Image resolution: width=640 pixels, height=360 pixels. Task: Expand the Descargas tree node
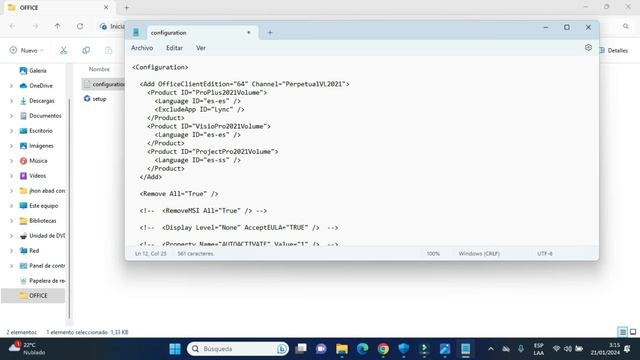click(x=11, y=101)
